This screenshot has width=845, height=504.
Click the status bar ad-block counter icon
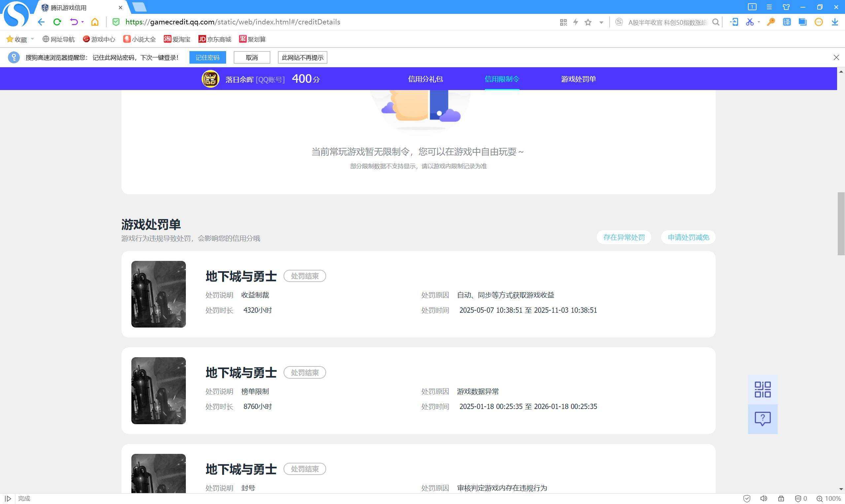tap(801, 499)
